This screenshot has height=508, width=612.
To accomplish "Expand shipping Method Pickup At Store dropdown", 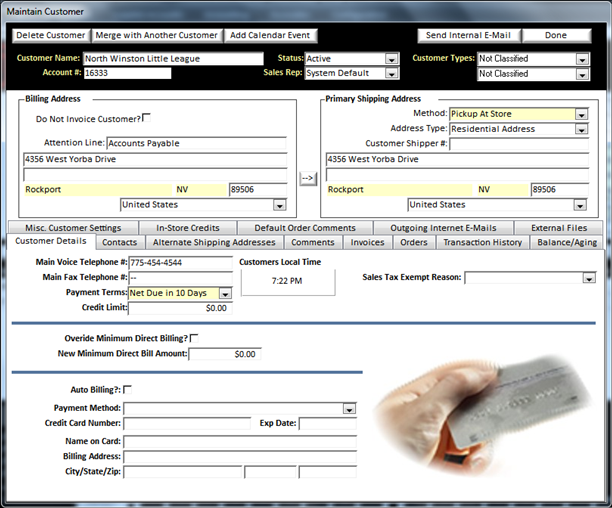I will coord(581,114).
